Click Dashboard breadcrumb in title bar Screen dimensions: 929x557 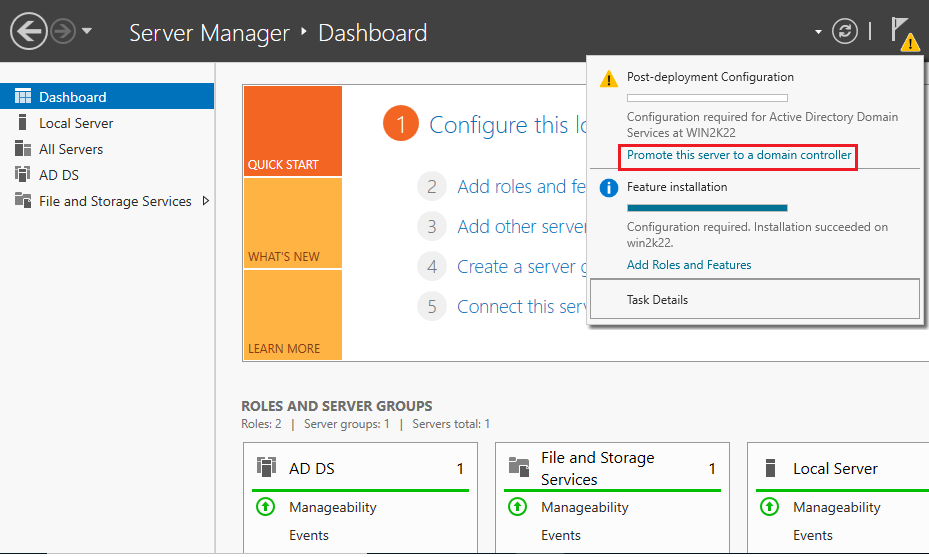pos(373,33)
